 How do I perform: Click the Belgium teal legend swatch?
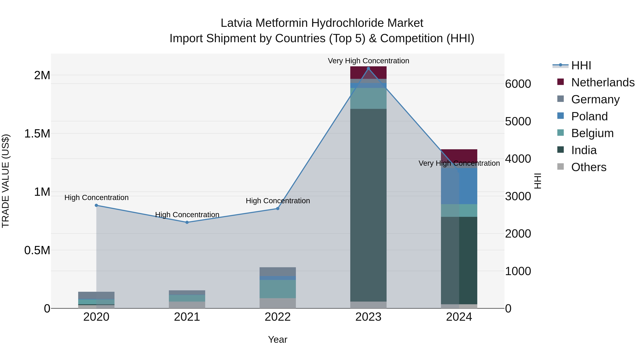[x=560, y=133]
